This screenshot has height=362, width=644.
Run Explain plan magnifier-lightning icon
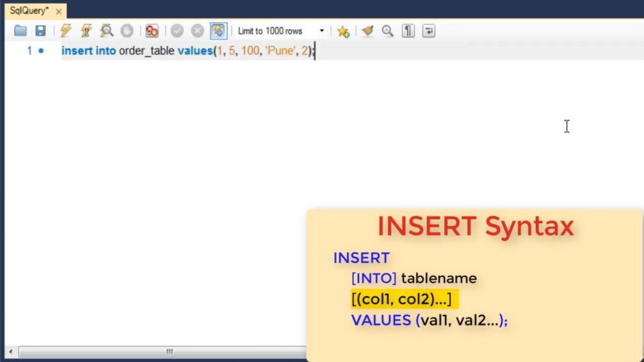[x=106, y=31]
